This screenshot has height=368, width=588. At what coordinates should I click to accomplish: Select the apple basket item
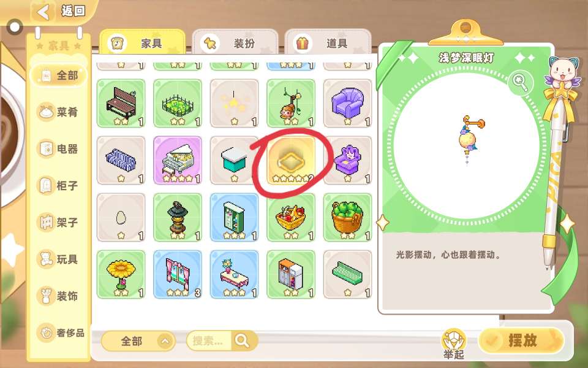click(x=348, y=217)
